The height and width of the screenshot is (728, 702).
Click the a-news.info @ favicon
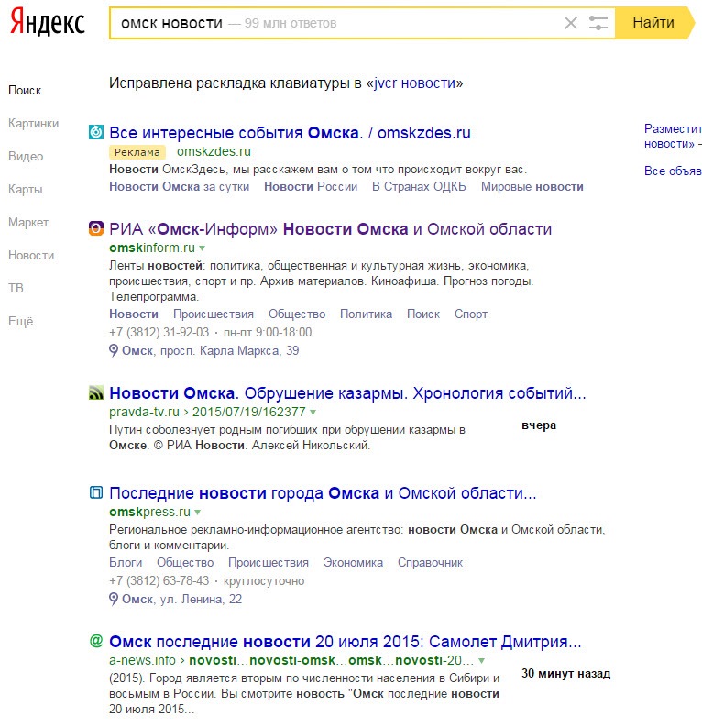[x=96, y=641]
